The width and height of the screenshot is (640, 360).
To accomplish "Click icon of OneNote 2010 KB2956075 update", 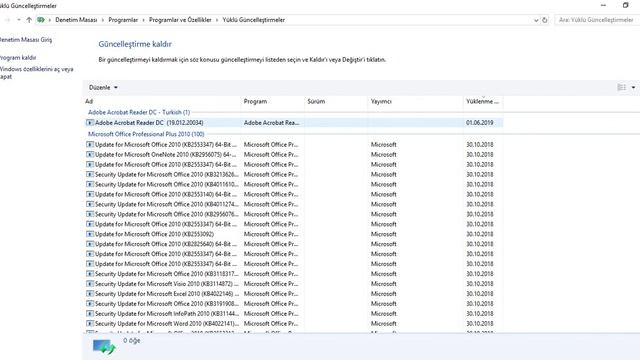I will [90, 154].
